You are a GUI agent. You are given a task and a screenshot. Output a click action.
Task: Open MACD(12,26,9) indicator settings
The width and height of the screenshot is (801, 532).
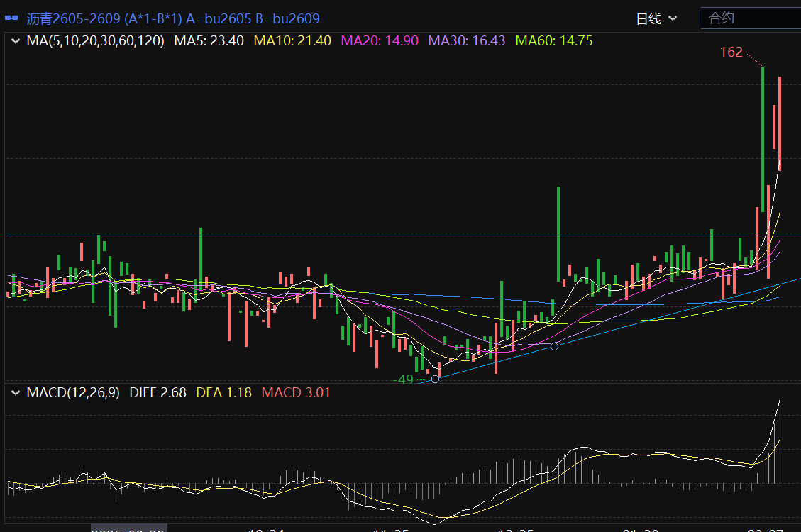click(74, 392)
